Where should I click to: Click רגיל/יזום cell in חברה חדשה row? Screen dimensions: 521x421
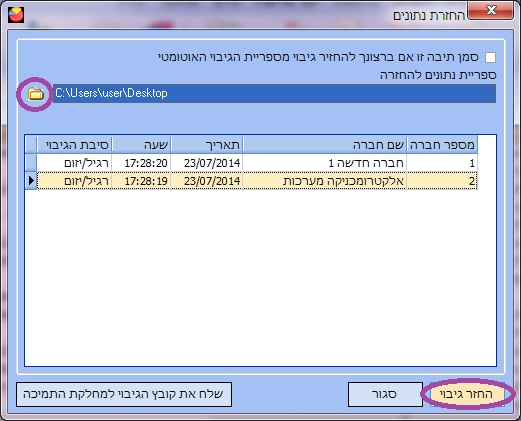pos(74,163)
